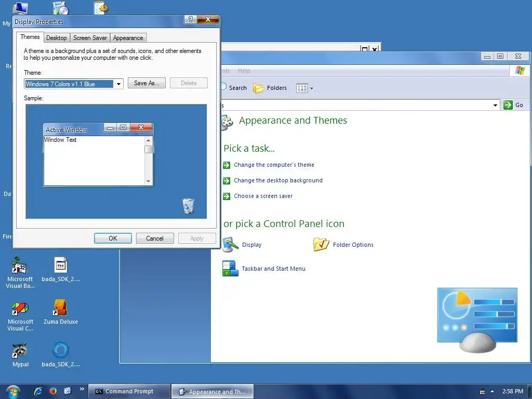The width and height of the screenshot is (532, 399).
Task: Click Choose a screen saver link
Action: [263, 196]
